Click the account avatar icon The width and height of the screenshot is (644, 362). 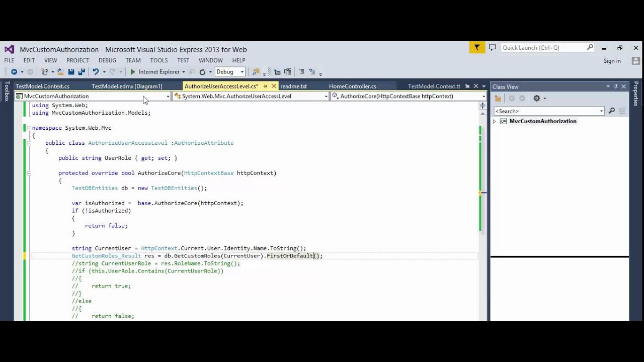point(636,61)
